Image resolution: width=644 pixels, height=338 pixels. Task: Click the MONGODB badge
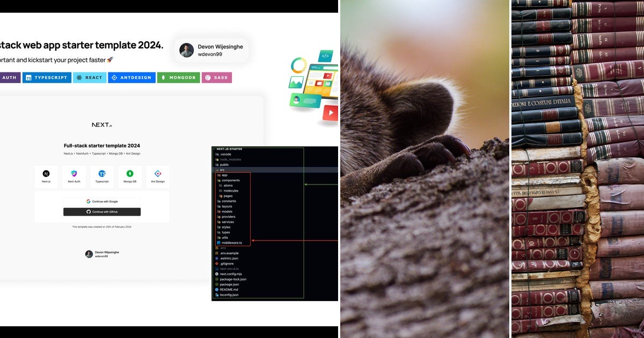178,77
